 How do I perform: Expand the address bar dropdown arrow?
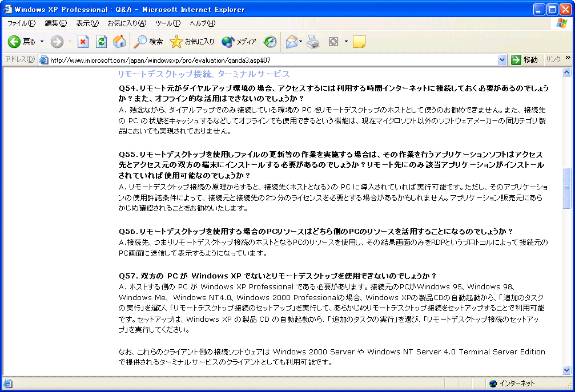point(502,60)
